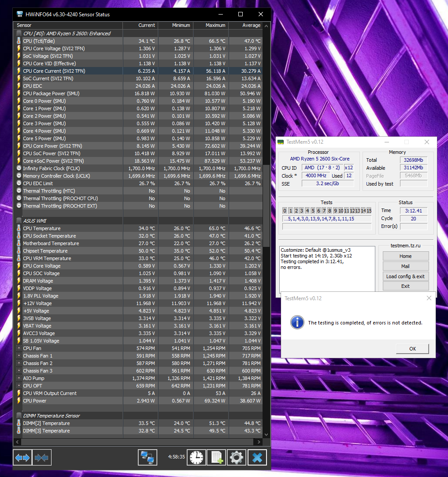Select the SB 1.05V Voltage row
448x477 pixels.
coord(138,341)
